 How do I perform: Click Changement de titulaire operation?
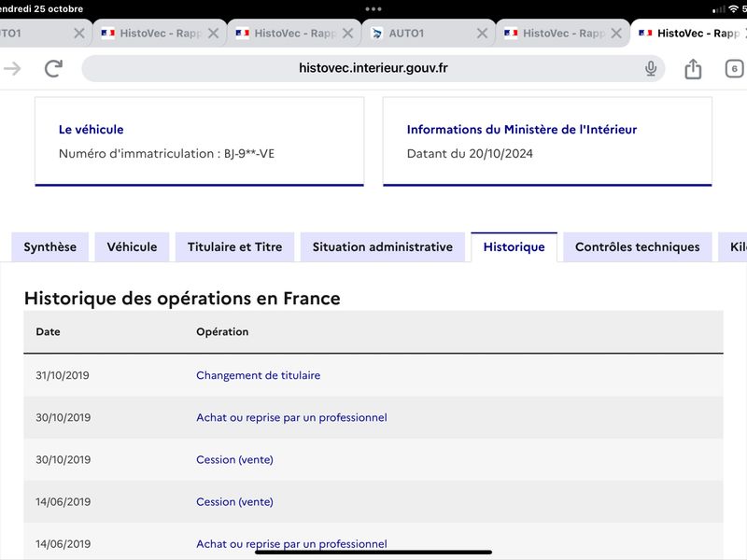[259, 375]
